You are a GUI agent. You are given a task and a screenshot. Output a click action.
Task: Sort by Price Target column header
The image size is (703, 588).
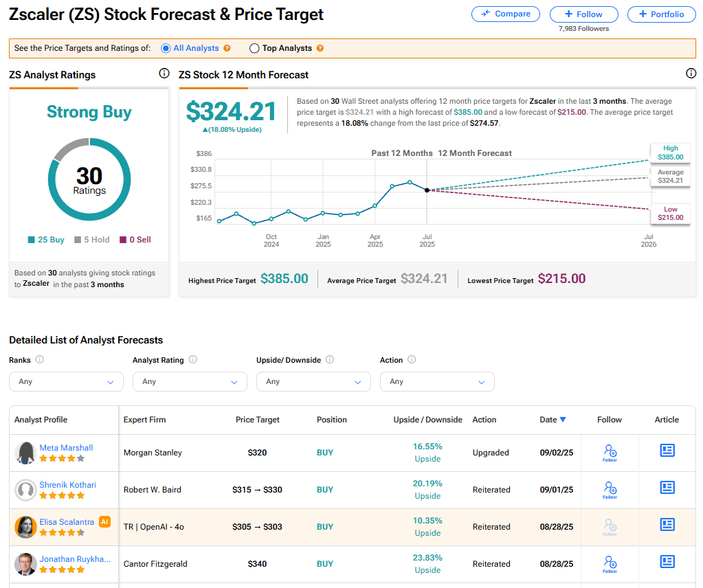tap(257, 420)
